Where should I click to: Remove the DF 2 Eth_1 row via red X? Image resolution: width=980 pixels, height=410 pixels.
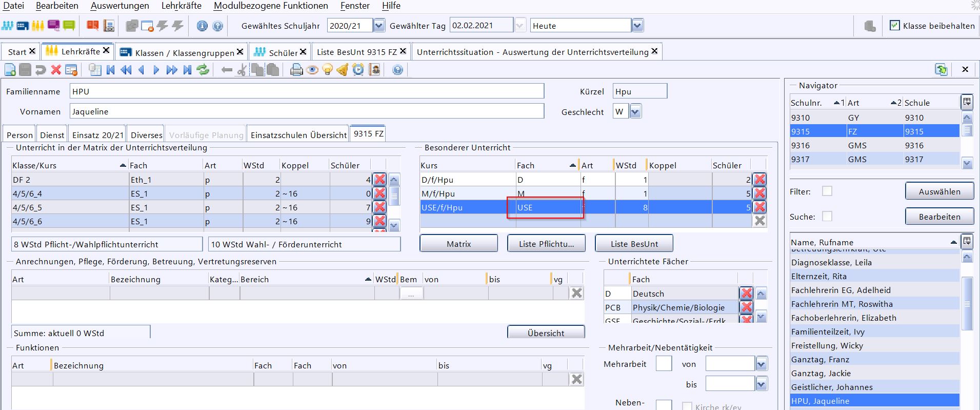379,179
